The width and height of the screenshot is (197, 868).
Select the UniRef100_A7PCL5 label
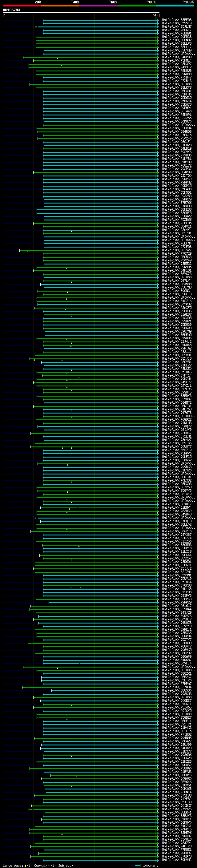pos(176,135)
